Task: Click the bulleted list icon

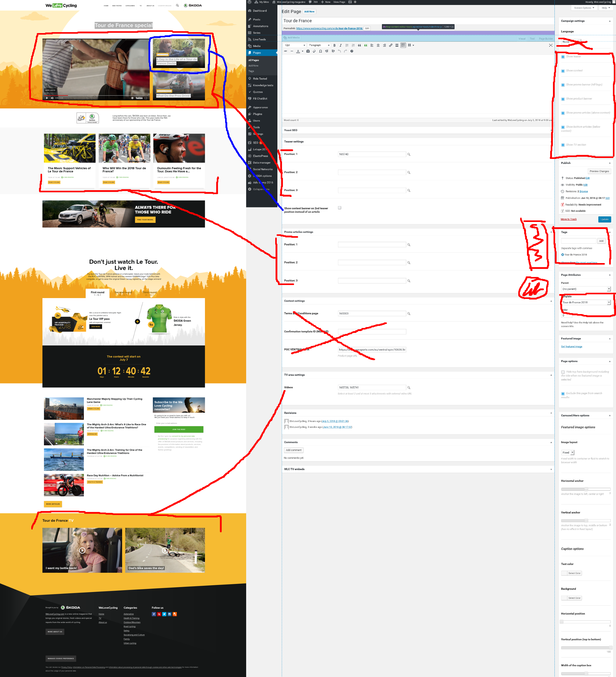Action: click(x=347, y=45)
